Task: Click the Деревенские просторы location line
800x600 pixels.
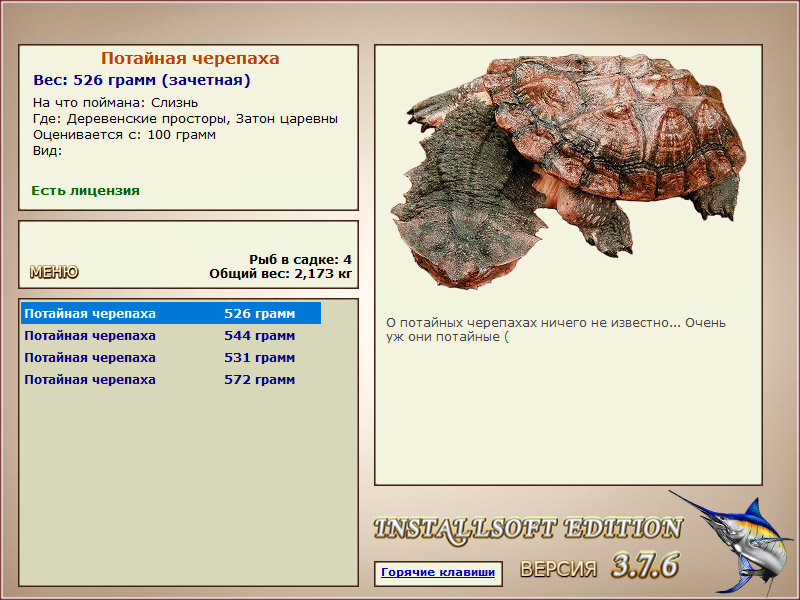Action: (185, 119)
